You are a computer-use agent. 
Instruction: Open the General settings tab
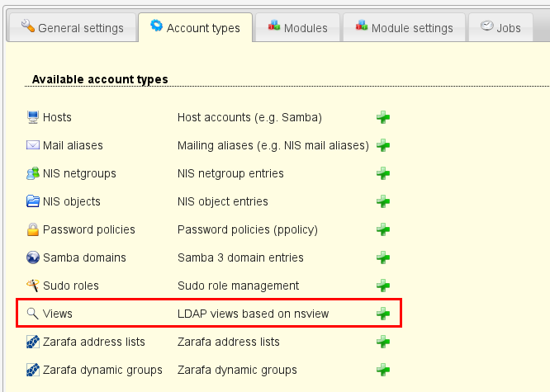coord(71,27)
